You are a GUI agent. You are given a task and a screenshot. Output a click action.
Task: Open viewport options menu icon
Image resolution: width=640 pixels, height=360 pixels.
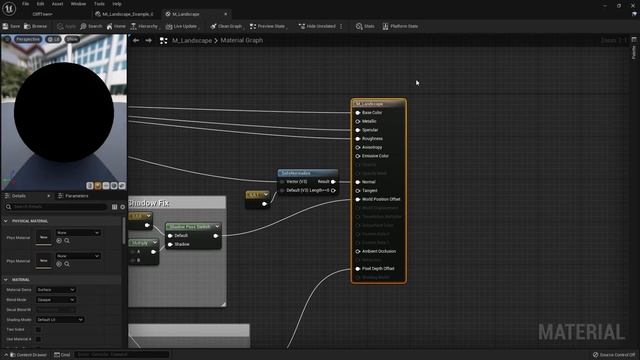click(7, 39)
